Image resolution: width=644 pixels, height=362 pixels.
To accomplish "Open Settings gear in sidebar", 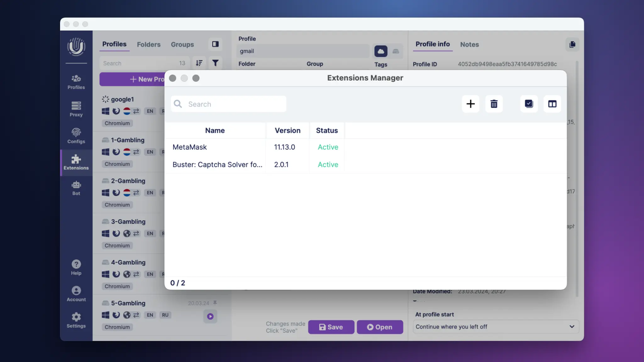I will point(76,320).
